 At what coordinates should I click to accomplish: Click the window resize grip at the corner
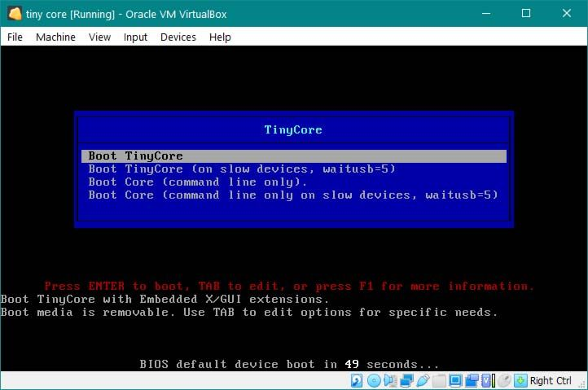click(582, 384)
